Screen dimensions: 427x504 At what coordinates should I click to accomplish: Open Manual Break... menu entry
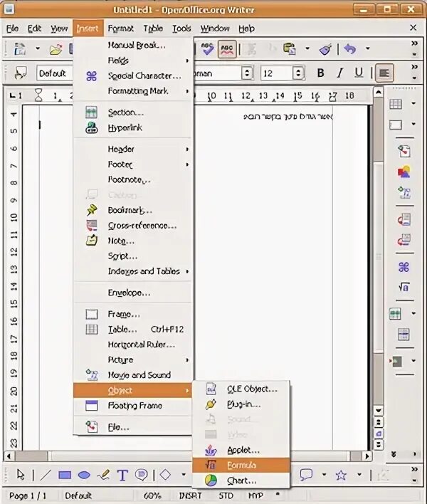tap(133, 46)
